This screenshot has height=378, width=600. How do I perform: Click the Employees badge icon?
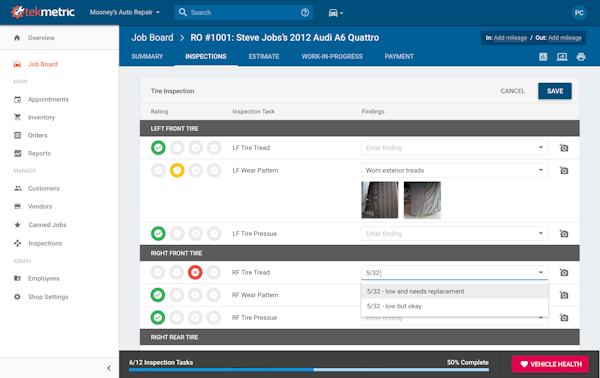point(17,278)
